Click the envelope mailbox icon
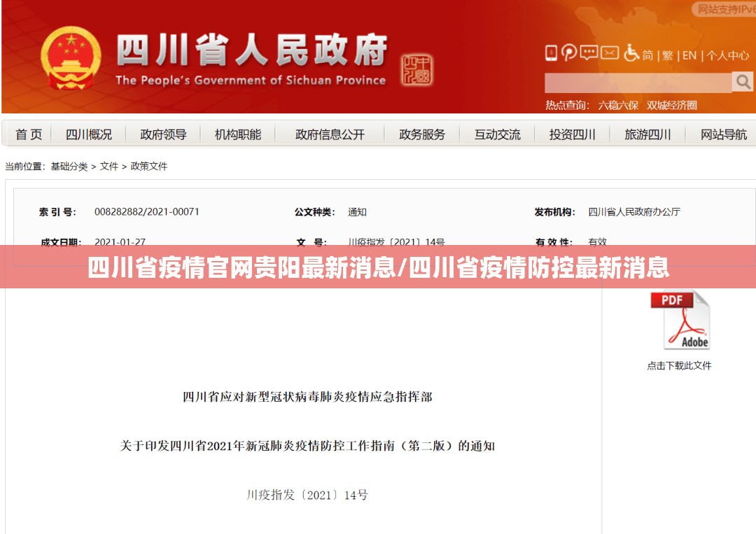The height and width of the screenshot is (534, 756). (610, 53)
